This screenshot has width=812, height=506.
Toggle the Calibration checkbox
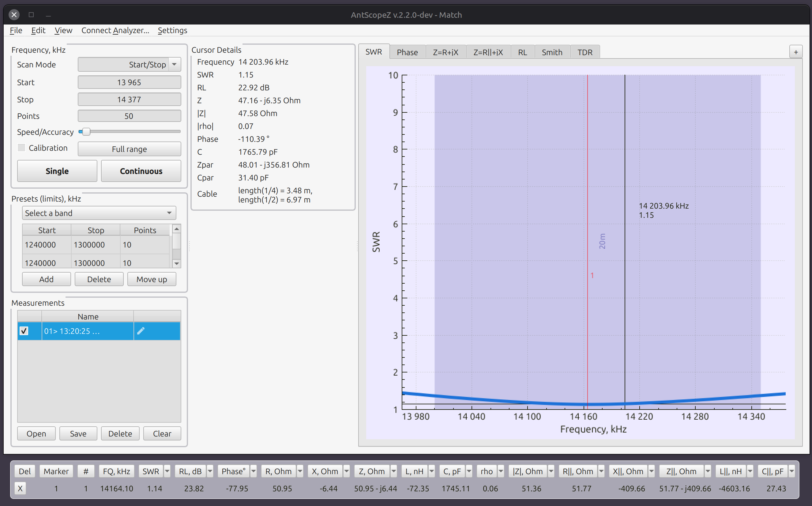21,148
